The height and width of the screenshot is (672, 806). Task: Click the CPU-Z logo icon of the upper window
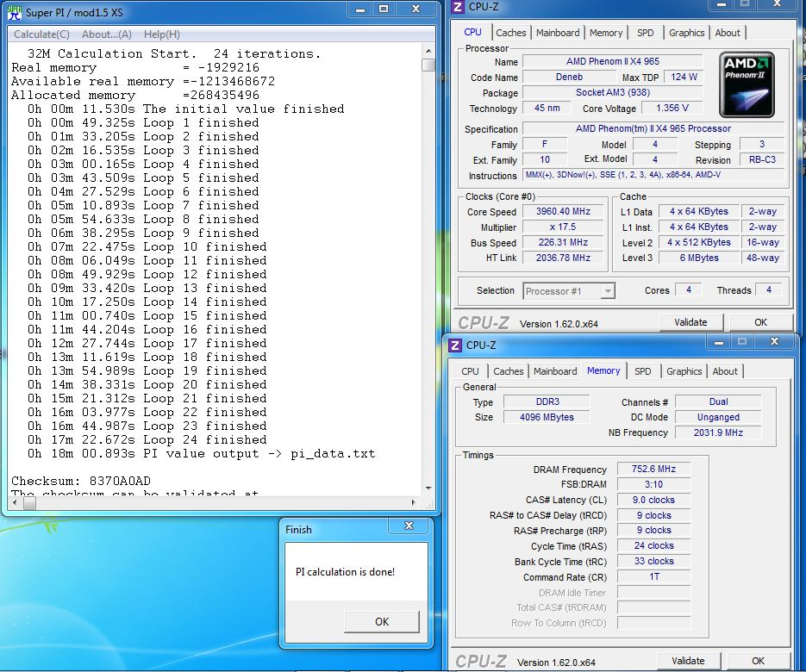458,7
